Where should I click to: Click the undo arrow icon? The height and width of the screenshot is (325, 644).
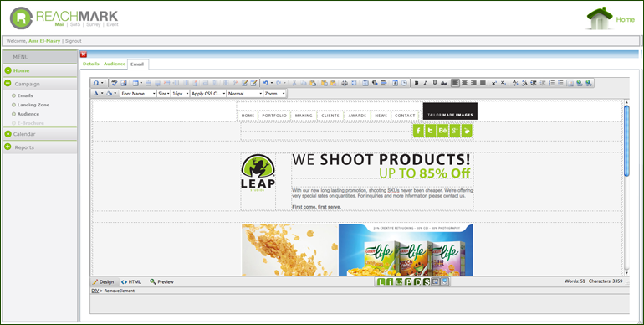(265, 83)
